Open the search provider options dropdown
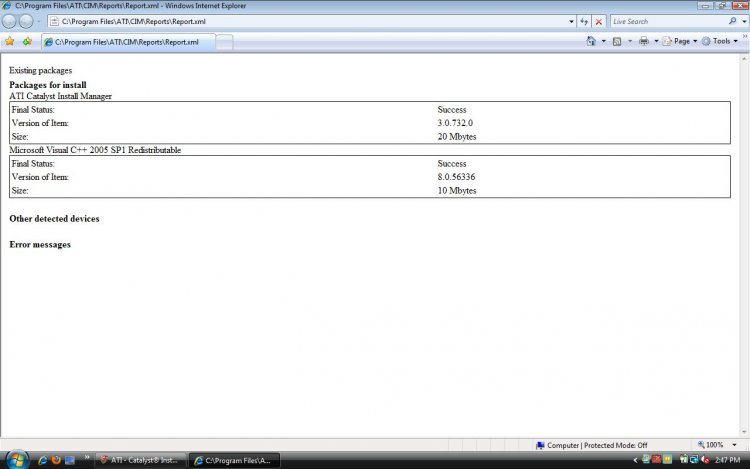750x469 pixels. click(744, 22)
